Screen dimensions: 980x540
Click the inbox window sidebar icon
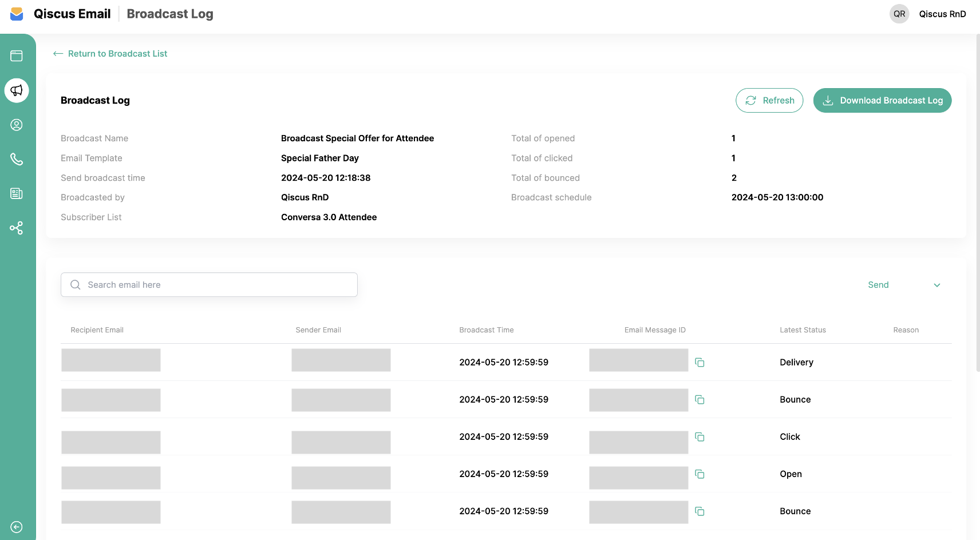click(x=17, y=55)
